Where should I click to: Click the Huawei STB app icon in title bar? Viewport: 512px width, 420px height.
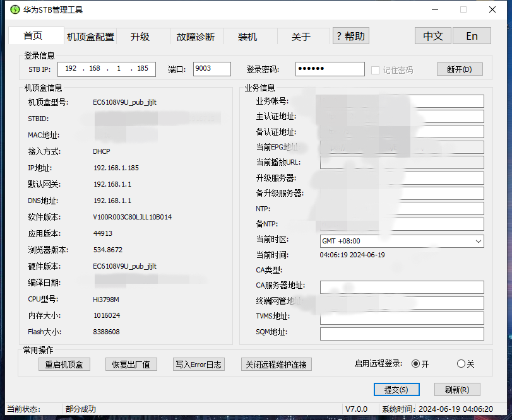(15, 9)
